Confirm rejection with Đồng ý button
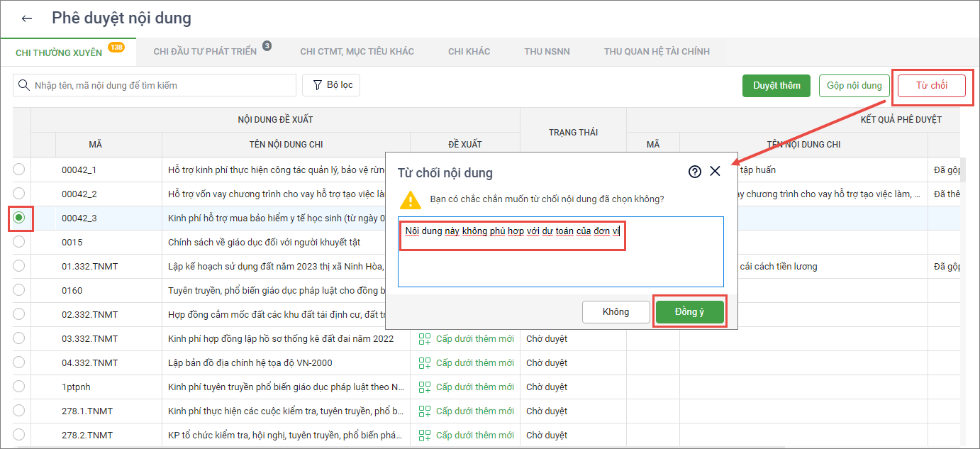The image size is (980, 449). click(689, 312)
